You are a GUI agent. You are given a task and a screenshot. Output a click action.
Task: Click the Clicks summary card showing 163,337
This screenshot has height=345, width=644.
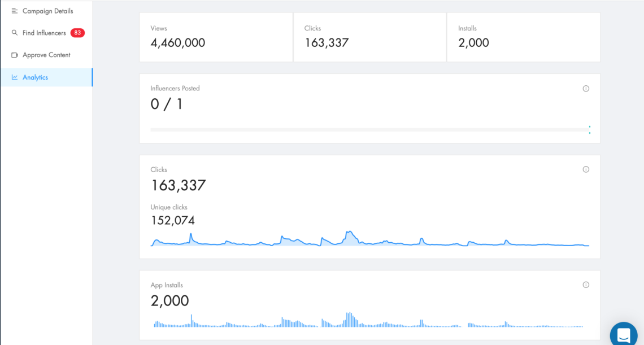click(369, 37)
